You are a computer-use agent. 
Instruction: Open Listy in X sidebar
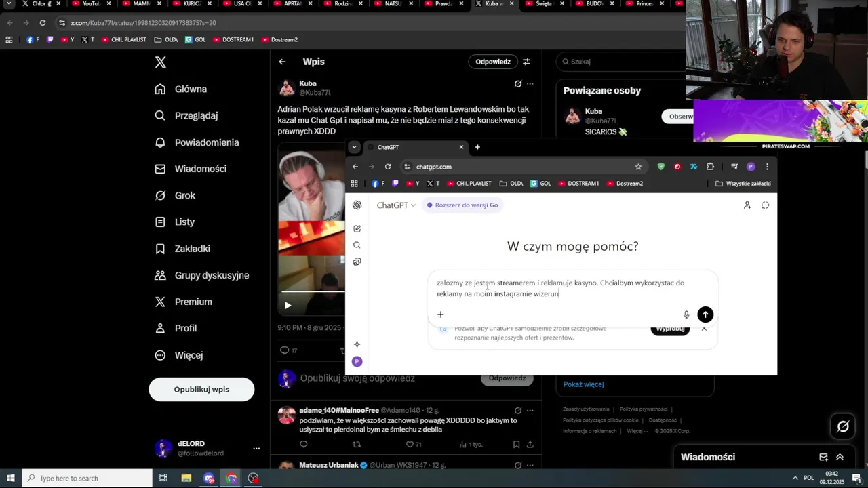pos(174,222)
